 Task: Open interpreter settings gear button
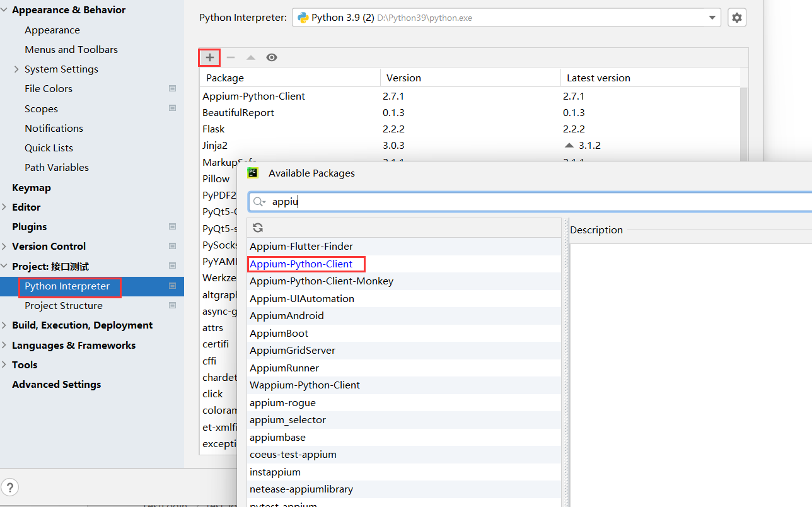(x=737, y=18)
